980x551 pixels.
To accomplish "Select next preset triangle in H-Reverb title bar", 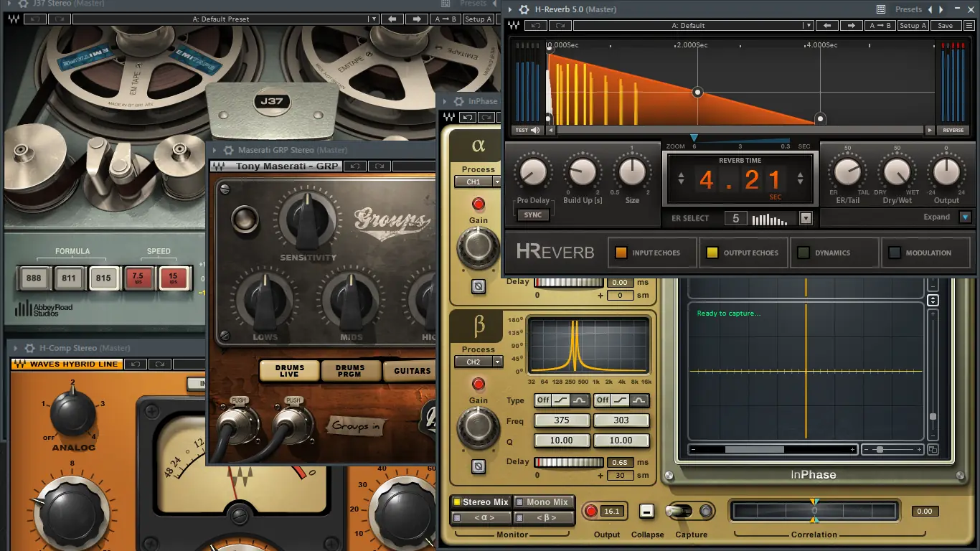I will (943, 9).
